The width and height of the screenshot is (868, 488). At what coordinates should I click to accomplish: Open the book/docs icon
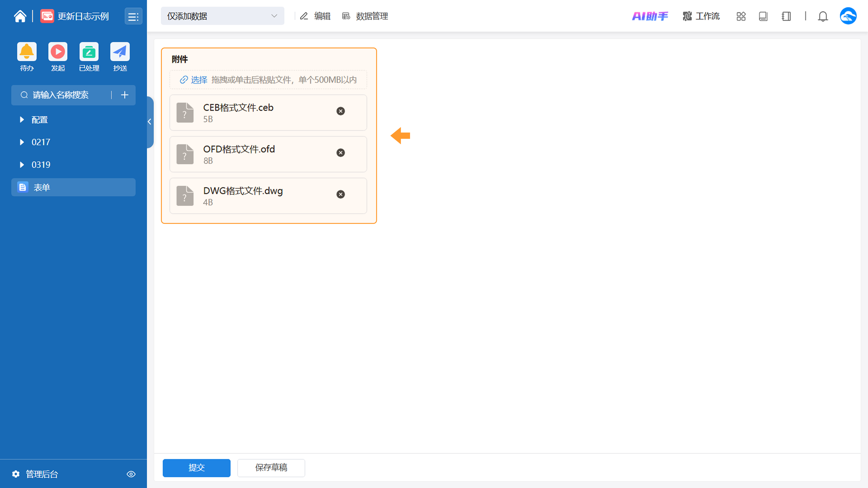click(763, 16)
